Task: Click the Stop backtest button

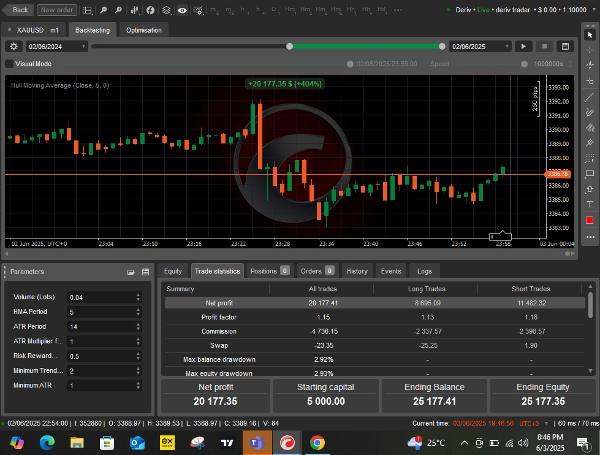Action: click(x=544, y=46)
